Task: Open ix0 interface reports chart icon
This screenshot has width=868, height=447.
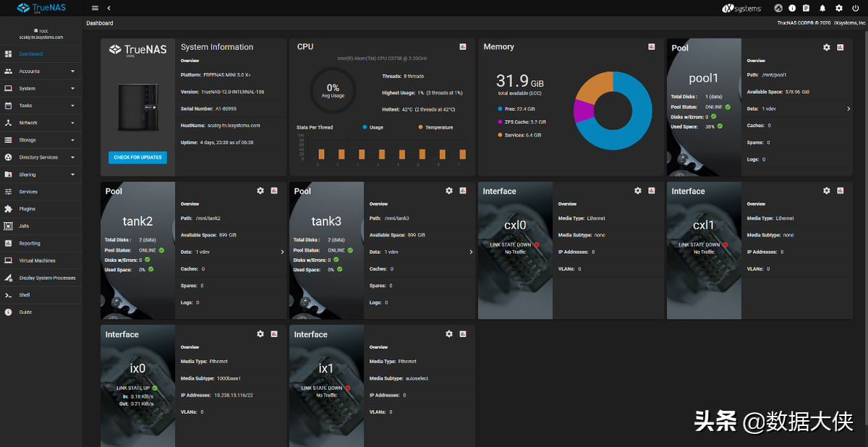Action: pos(274,333)
